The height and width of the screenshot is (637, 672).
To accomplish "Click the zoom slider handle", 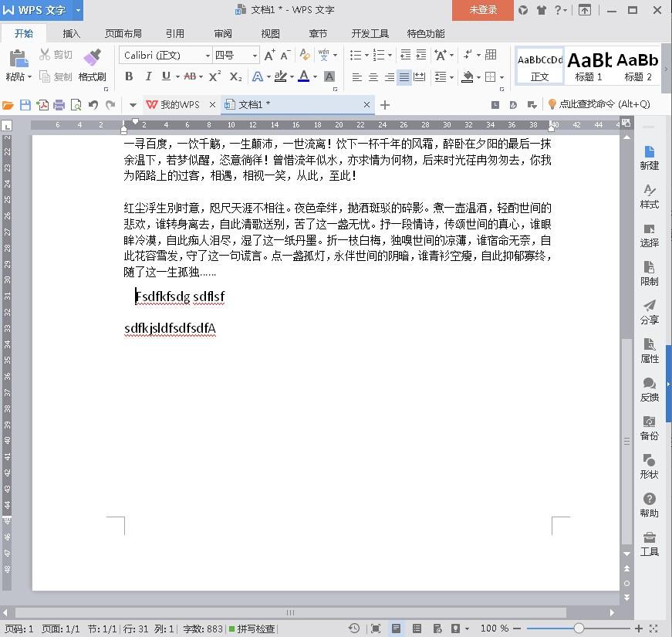I will click(579, 629).
